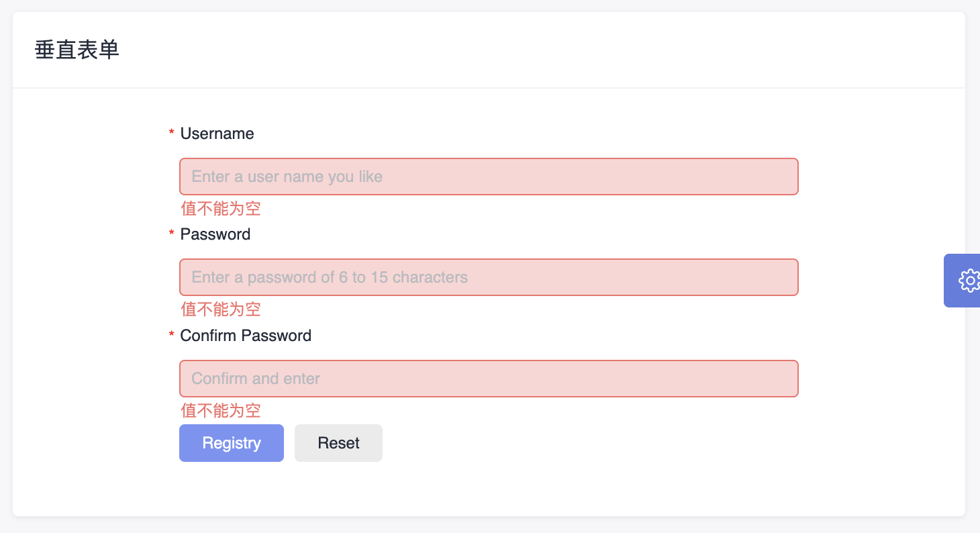Click the required asterisk beside Password
The height and width of the screenshot is (533, 980).
coord(172,234)
